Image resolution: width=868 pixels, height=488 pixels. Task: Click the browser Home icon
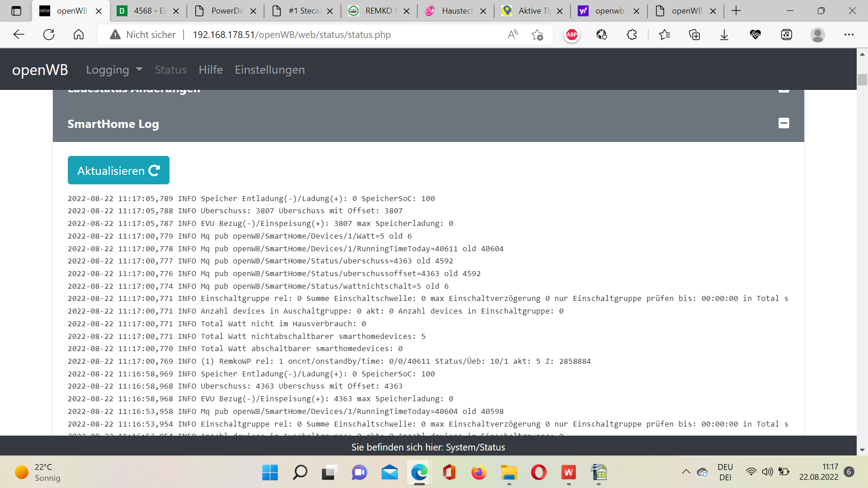coord(79,35)
